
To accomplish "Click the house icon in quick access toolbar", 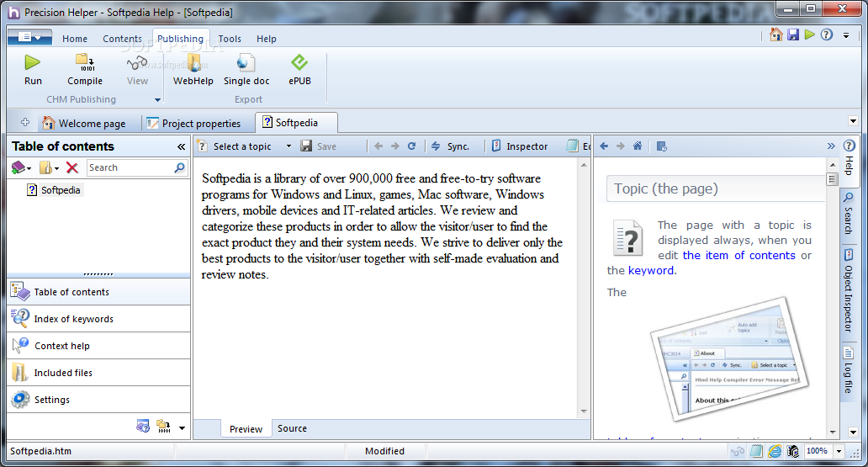I will (x=776, y=34).
